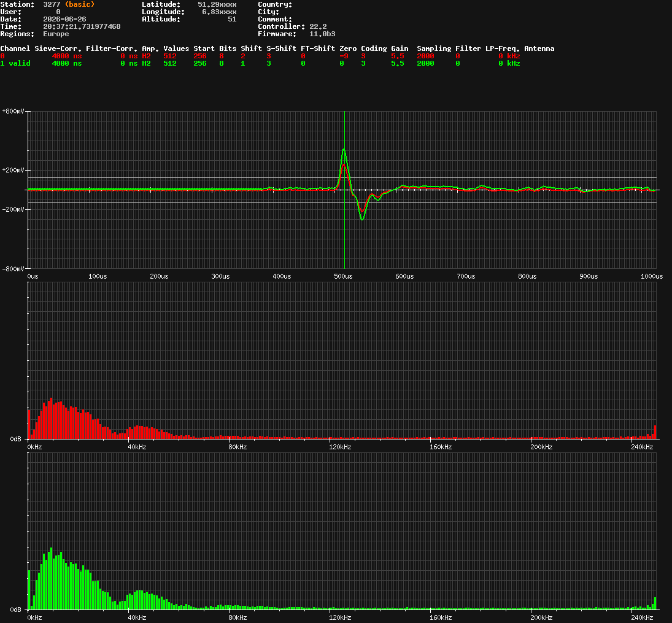Click the green waveform negative trough
The width and height of the screenshot is (672, 623).
point(363,219)
